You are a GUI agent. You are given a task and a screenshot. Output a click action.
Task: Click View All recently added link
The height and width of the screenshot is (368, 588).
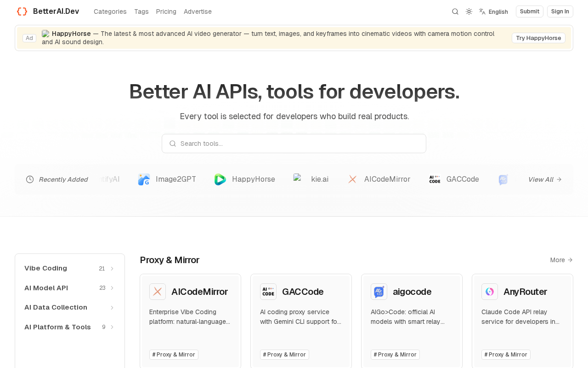tap(545, 179)
